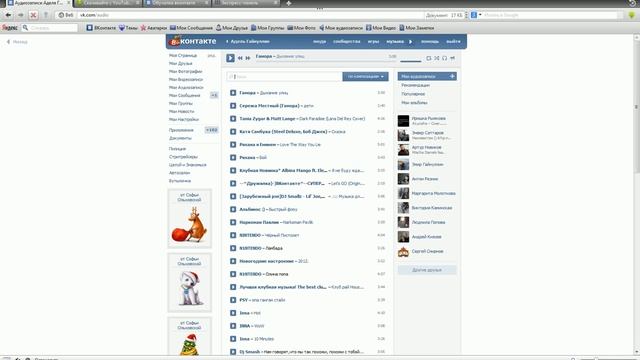Adjust the player volume slider
Screen dimensions: 640x360
click(x=411, y=61)
